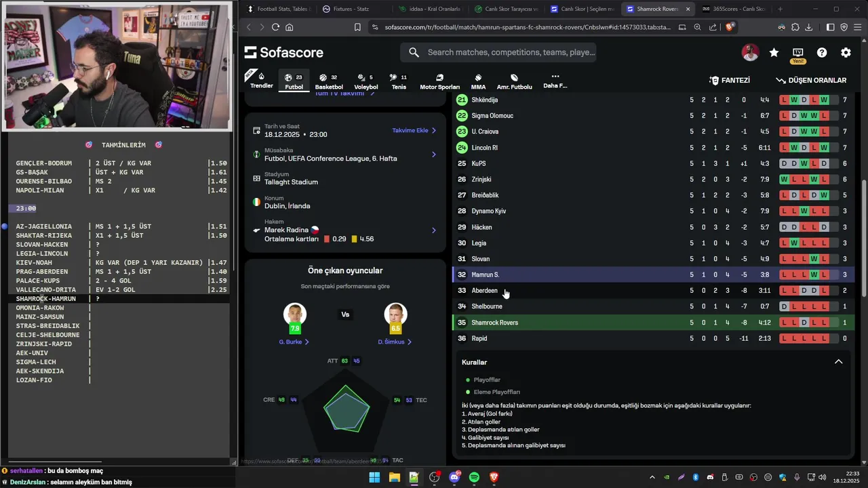
Task: Open D. Šimkus player profile
Action: coord(395,342)
